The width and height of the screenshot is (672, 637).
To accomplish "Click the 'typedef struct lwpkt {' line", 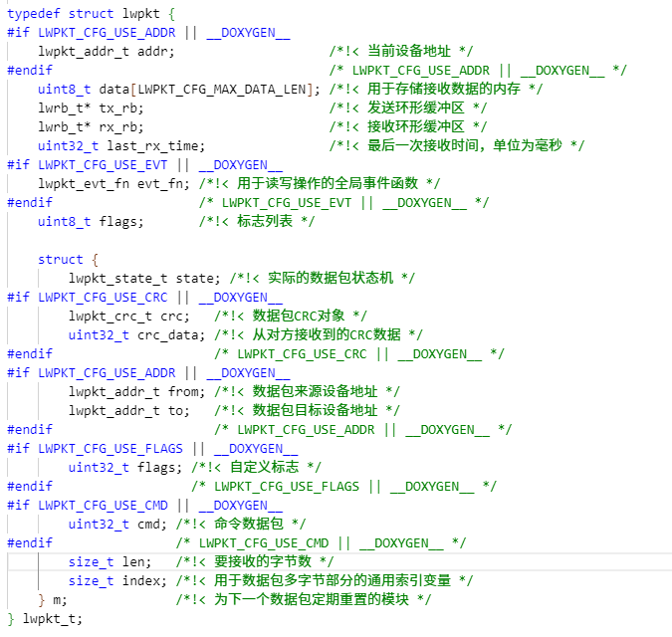I will pos(91,14).
